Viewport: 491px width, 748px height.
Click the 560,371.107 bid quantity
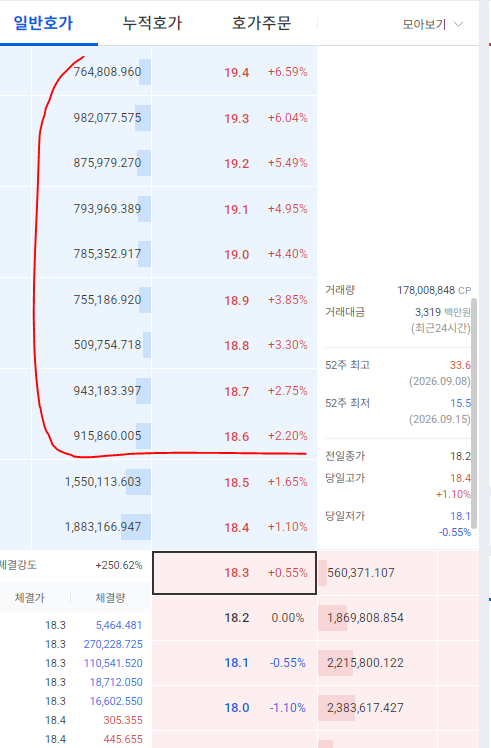(x=361, y=572)
